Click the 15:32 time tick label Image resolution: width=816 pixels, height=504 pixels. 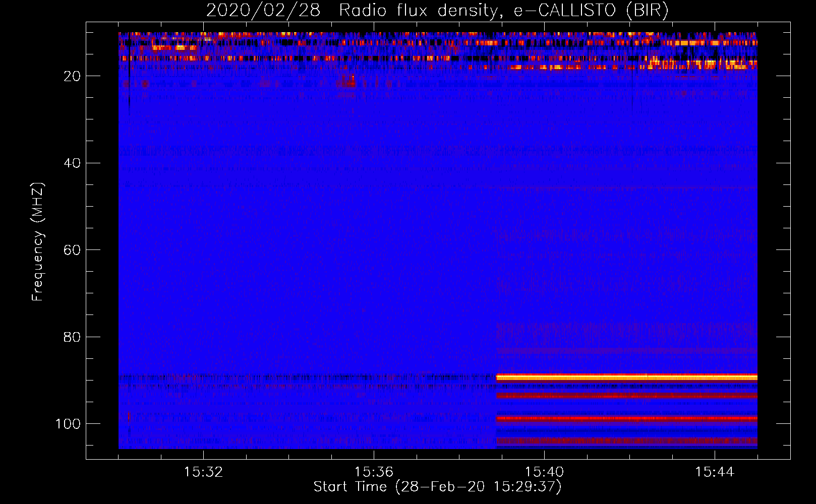click(203, 472)
